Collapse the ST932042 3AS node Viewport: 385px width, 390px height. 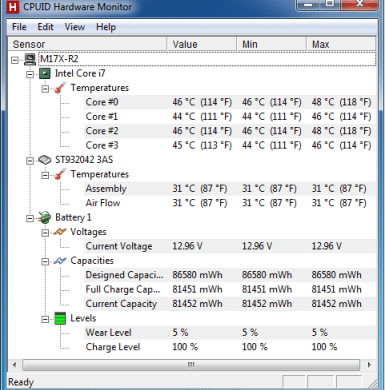click(x=30, y=161)
